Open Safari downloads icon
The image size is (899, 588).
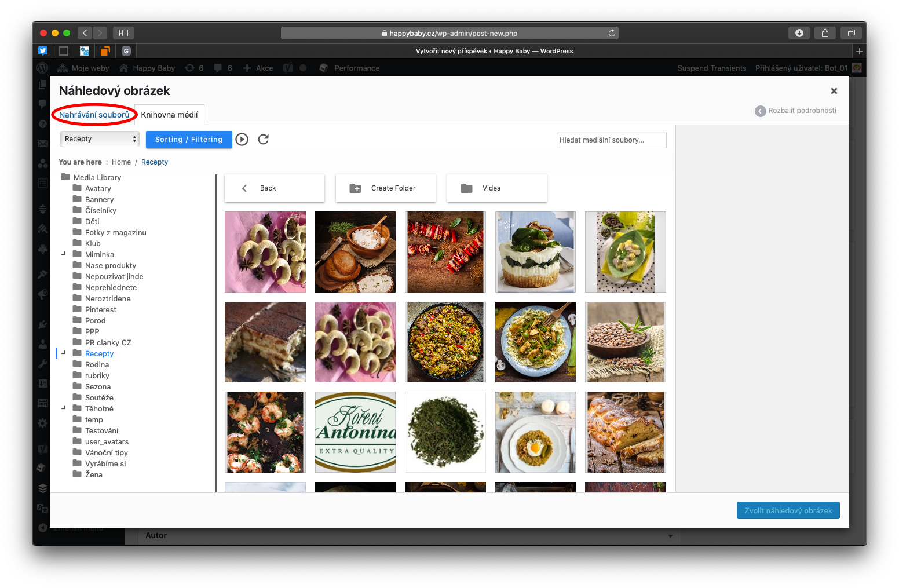(799, 33)
